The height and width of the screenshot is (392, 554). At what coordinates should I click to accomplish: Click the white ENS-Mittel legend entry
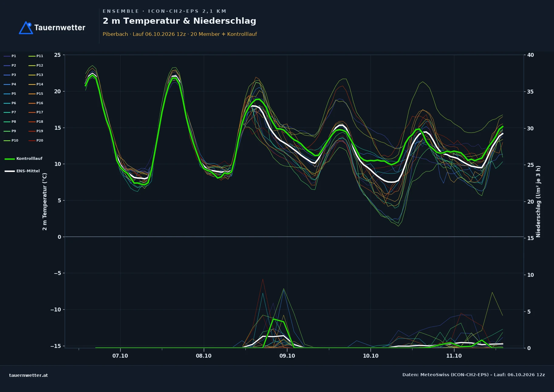pos(22,171)
